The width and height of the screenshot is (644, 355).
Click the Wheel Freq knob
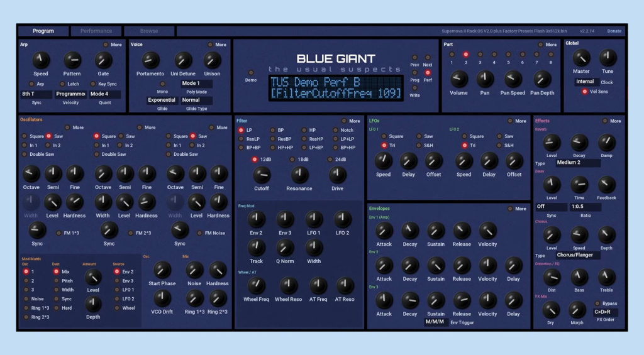point(256,286)
